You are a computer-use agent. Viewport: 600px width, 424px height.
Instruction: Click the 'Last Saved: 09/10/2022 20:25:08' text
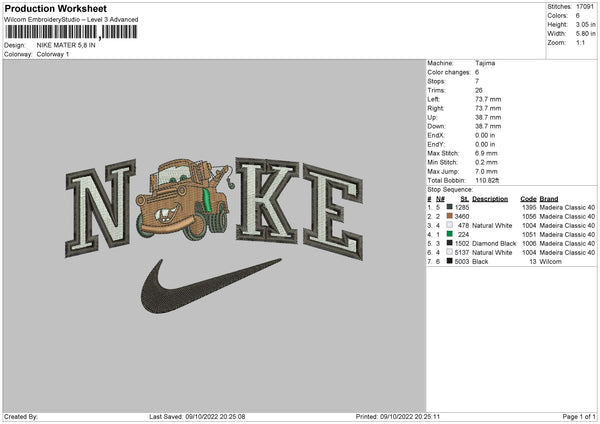click(x=197, y=416)
